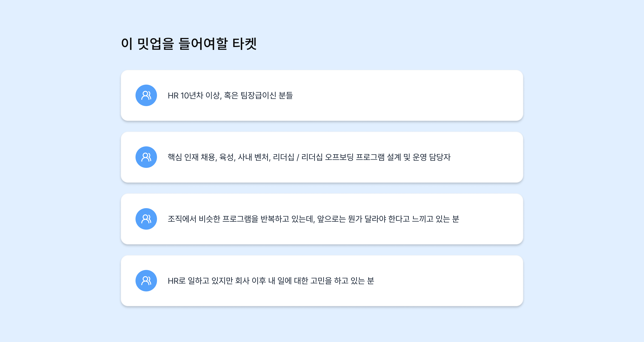Select the text HR 10년차 이상
Image resolution: width=644 pixels, height=342 pixels.
(x=194, y=95)
